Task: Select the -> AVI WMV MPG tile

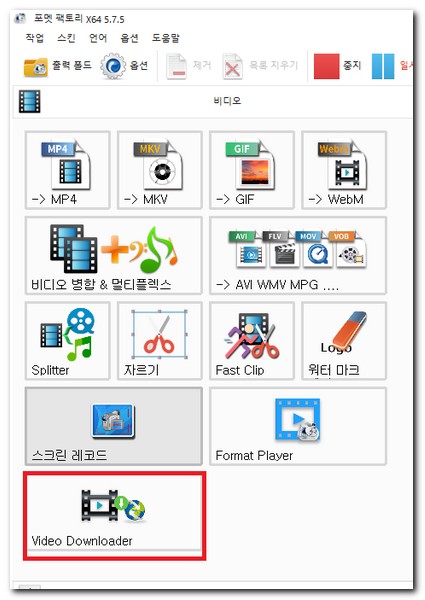Action: (298, 256)
